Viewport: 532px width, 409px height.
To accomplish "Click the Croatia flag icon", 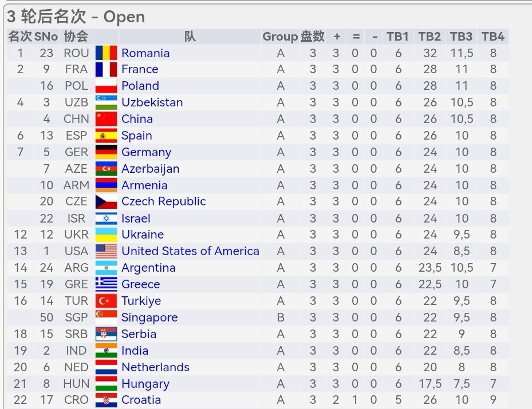I will tap(106, 400).
